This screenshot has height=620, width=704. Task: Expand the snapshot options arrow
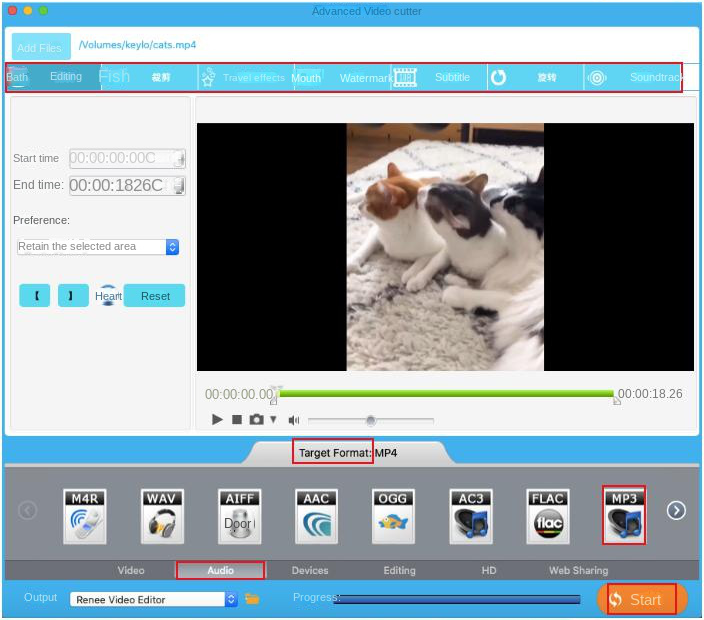click(273, 420)
